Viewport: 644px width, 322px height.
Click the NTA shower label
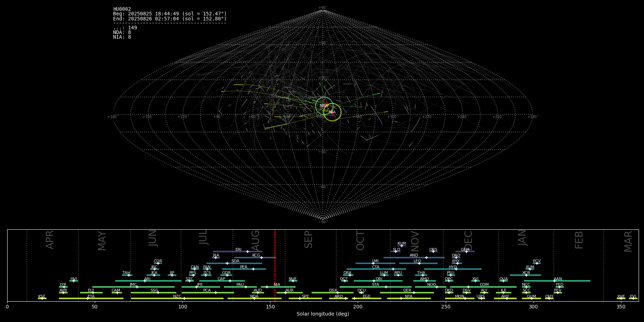point(409,297)
